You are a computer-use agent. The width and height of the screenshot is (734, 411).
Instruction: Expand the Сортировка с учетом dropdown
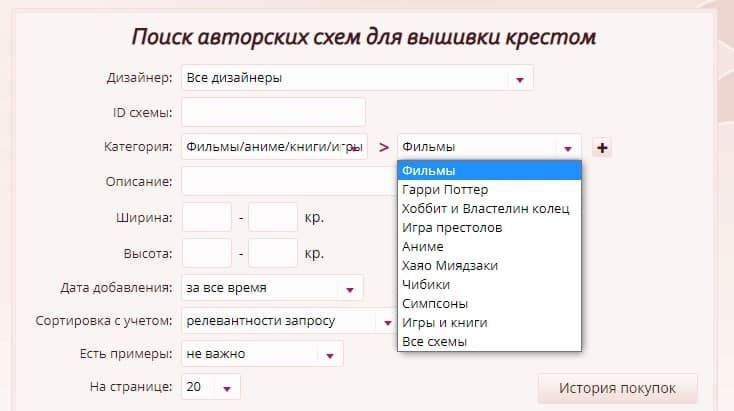coord(287,321)
